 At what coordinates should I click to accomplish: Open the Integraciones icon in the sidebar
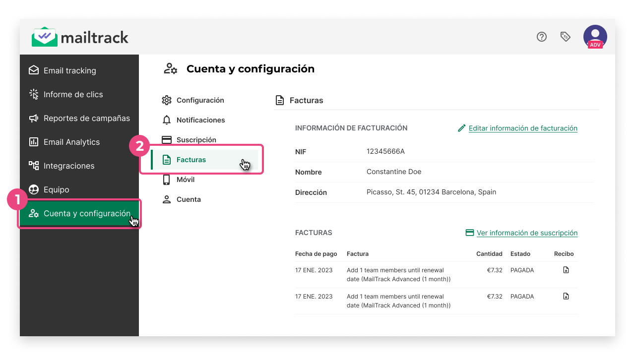click(34, 166)
